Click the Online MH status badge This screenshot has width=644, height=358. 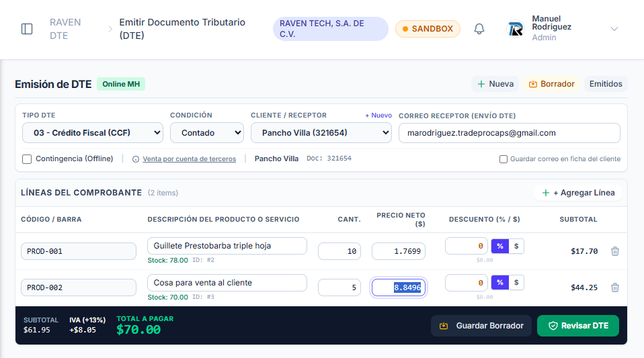point(121,84)
